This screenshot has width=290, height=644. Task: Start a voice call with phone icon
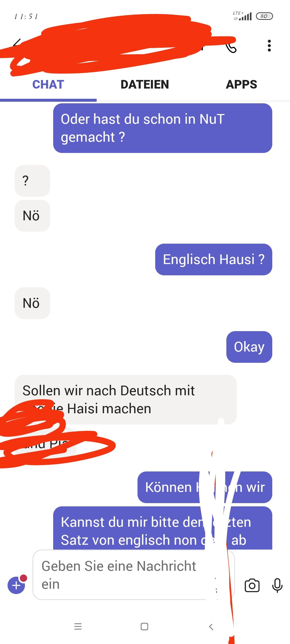pos(231,47)
